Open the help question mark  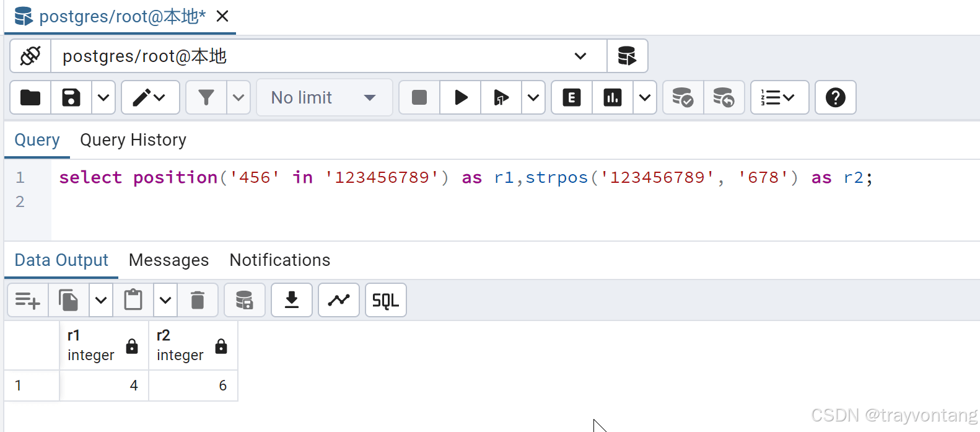tap(836, 97)
